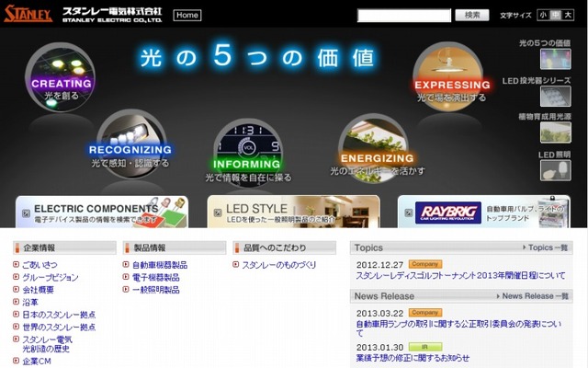Open 電子機器製品 link
Image resolution: width=588 pixels, height=368 pixels.
pyautogui.click(x=155, y=277)
